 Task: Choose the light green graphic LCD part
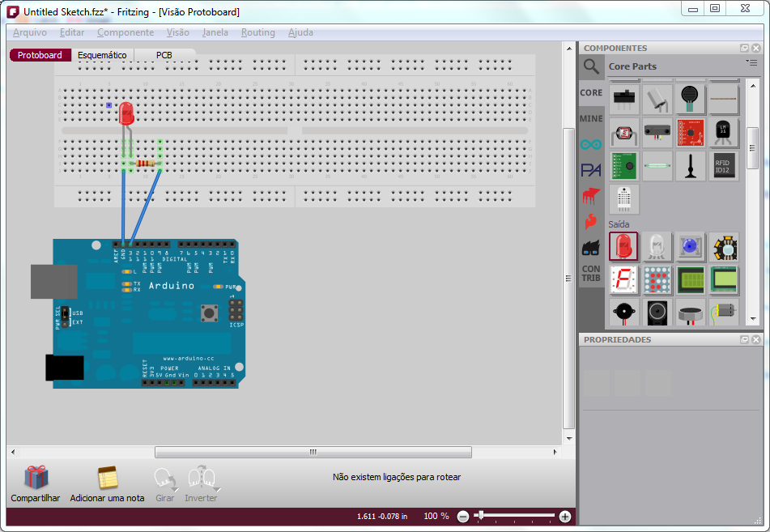coord(723,279)
